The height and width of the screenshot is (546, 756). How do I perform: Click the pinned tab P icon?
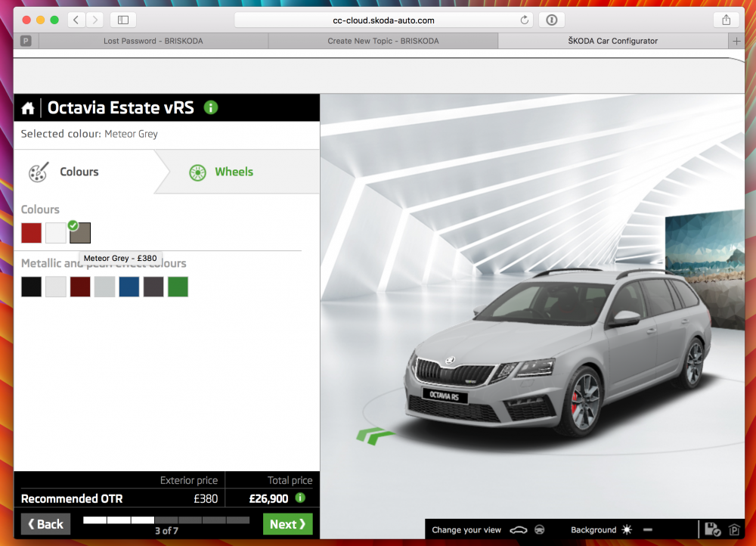26,41
